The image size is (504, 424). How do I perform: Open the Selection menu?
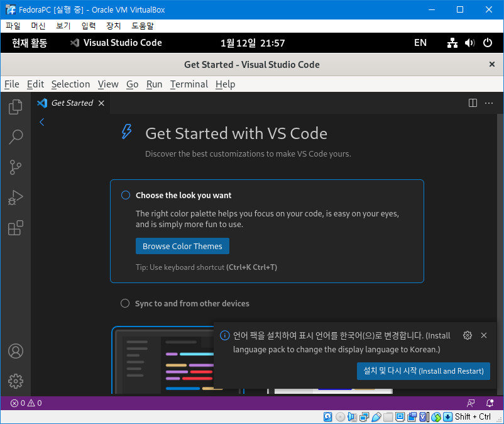(71, 84)
